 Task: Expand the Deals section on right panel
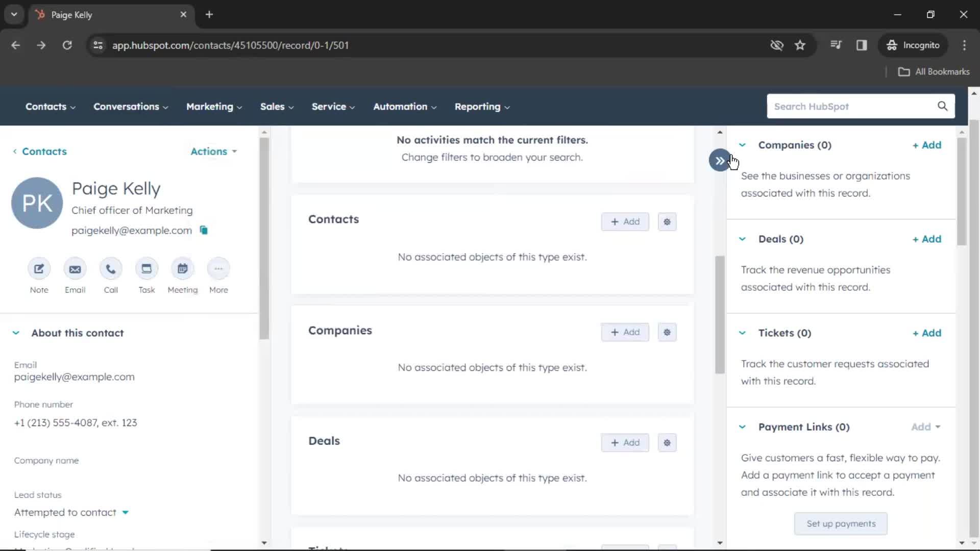742,239
